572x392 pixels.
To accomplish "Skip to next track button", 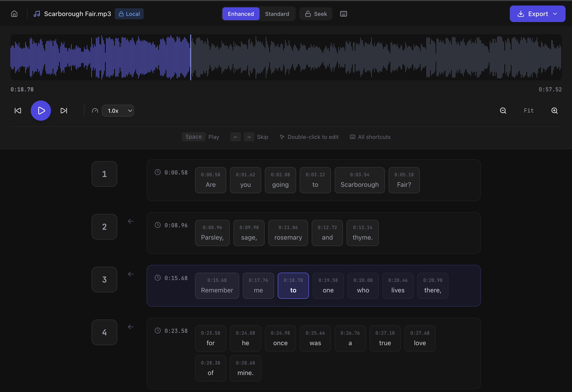I will click(x=64, y=111).
